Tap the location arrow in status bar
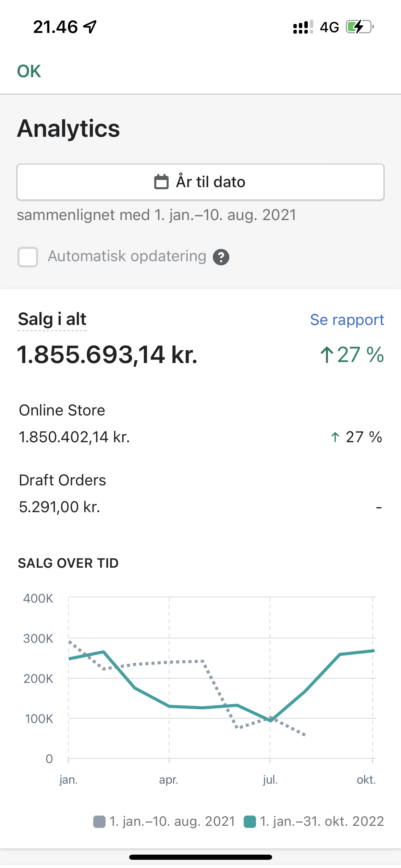This screenshot has width=401, height=868. point(90,27)
